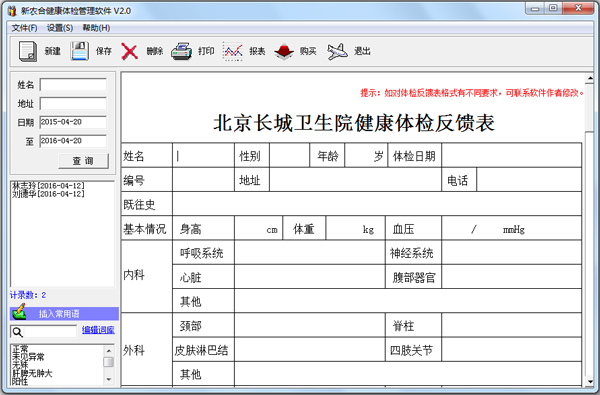This screenshot has width=600, height=395.
Task: Click form scrollbar down arrow
Action: (590, 381)
